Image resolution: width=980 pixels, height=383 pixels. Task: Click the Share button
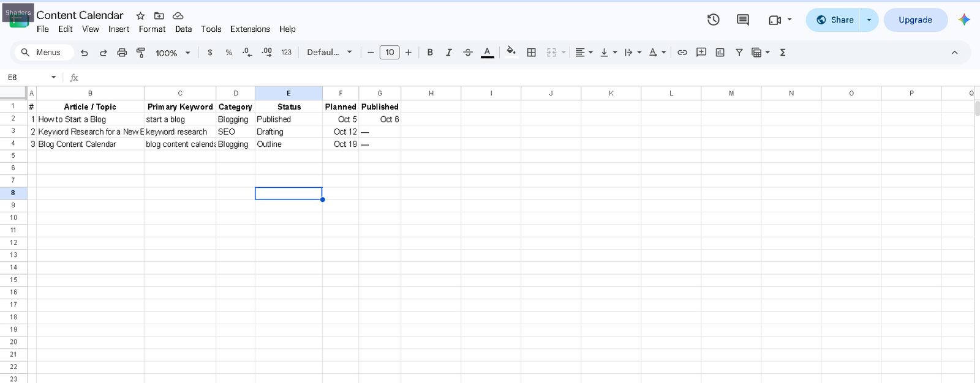(x=834, y=20)
